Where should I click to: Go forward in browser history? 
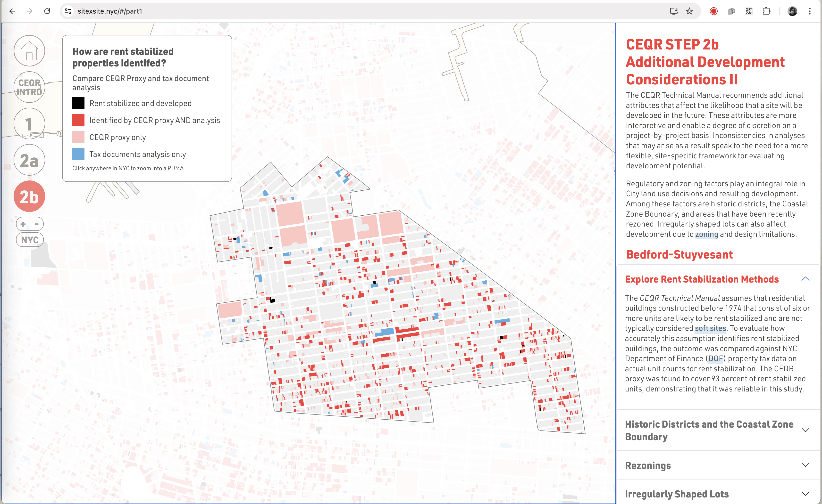(30, 11)
